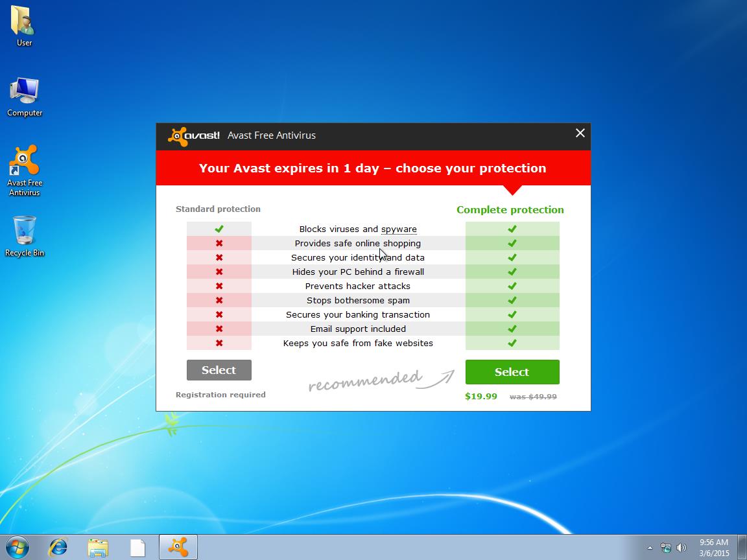The width and height of the screenshot is (747, 560).
Task: Click the 'Complete protection' heading
Action: pos(510,210)
